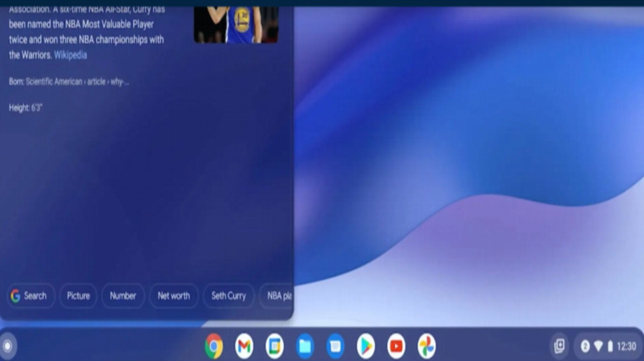Open Google Photos
This screenshot has height=361, width=644.
tap(426, 345)
